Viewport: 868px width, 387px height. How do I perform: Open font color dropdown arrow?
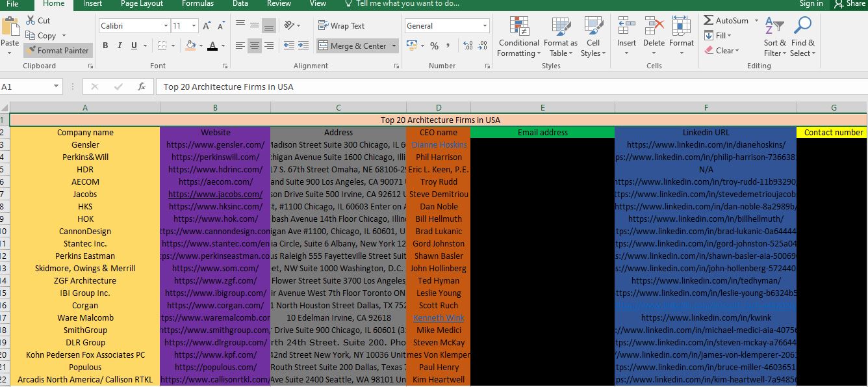(x=222, y=46)
